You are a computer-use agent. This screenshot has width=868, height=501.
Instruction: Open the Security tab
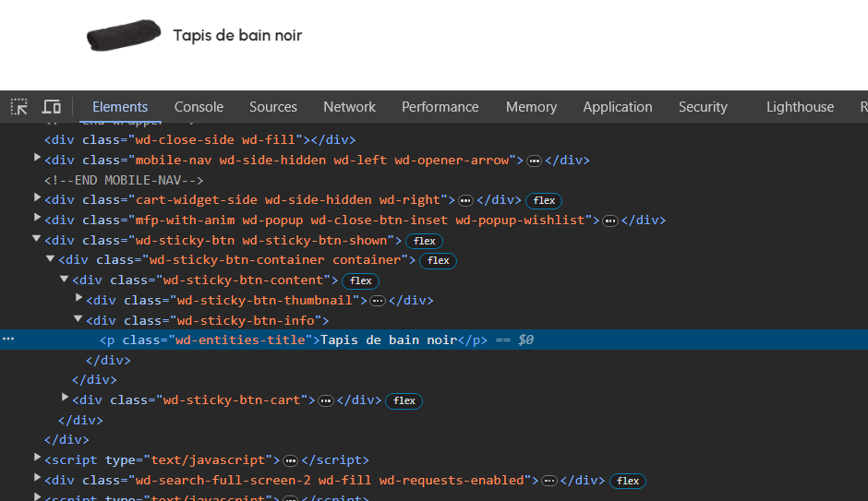tap(703, 107)
